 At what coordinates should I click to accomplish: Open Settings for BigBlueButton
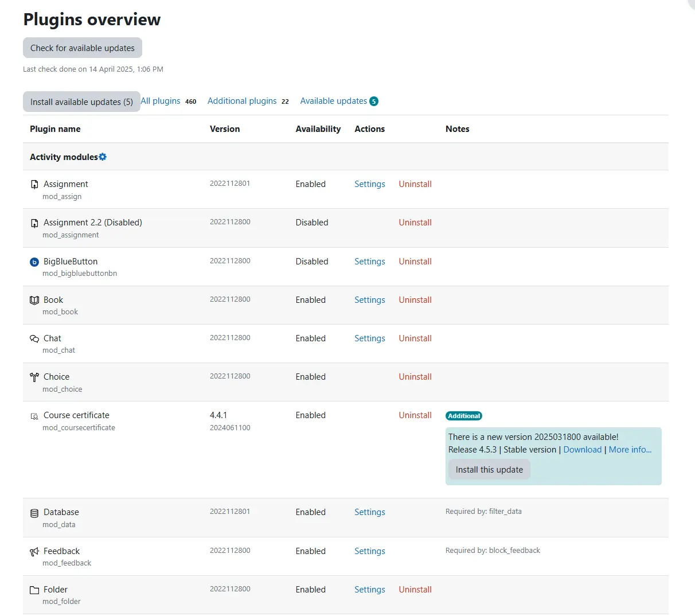(369, 262)
